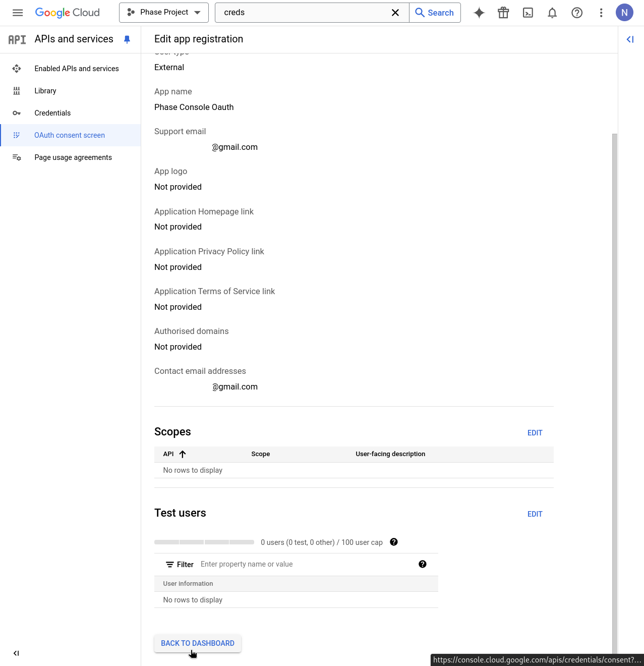
Task: View the test users progress bar
Action: coord(204,542)
